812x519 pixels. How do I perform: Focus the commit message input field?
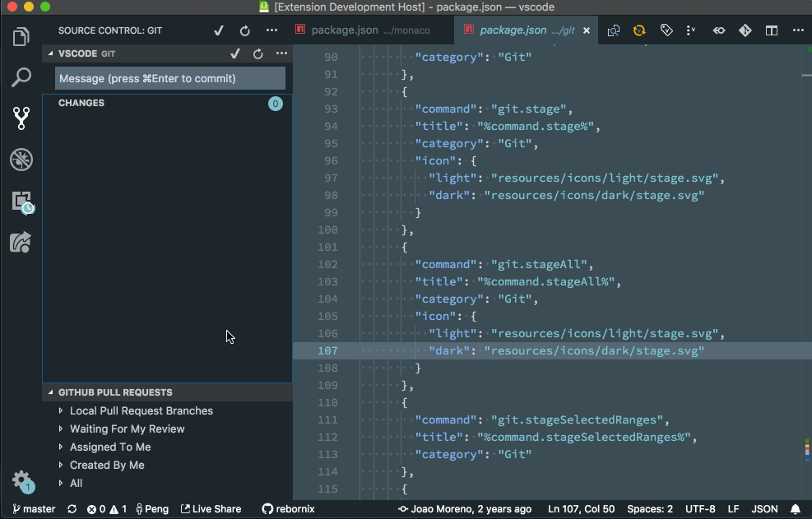tap(169, 78)
